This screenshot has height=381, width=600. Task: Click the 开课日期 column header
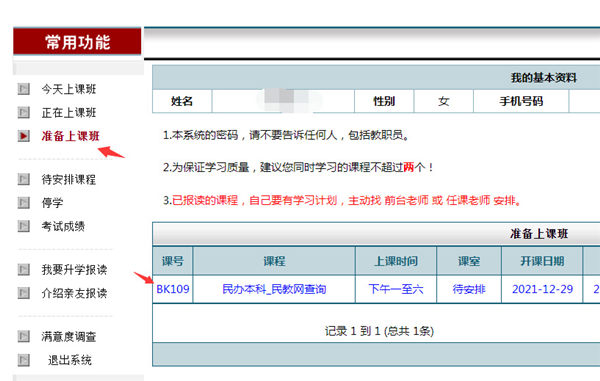pyautogui.click(x=542, y=261)
